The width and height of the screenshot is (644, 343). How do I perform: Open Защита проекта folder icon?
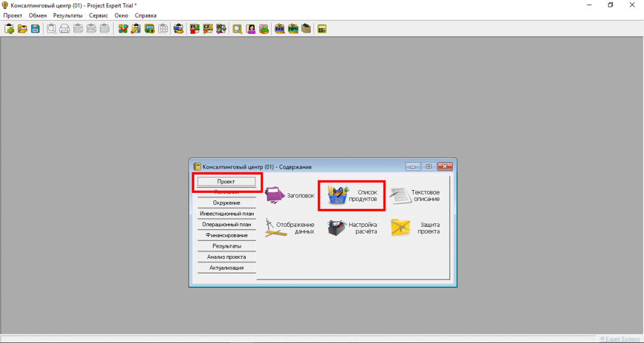pyautogui.click(x=415, y=228)
